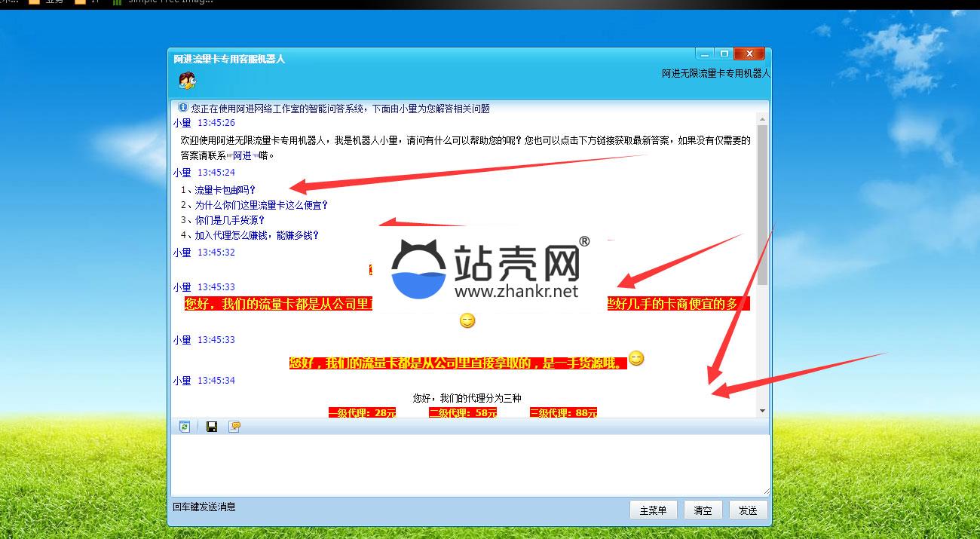Click the customer service robot avatar
The width and height of the screenshot is (980, 539).
tap(187, 81)
